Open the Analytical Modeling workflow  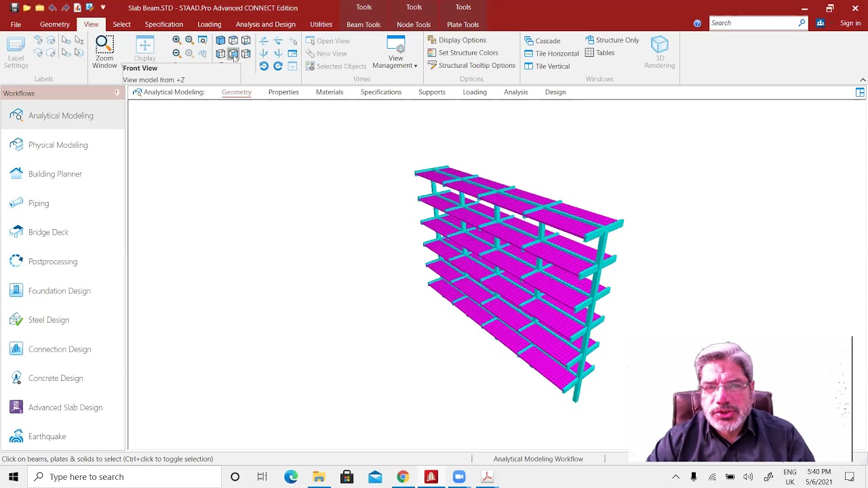[x=62, y=116]
